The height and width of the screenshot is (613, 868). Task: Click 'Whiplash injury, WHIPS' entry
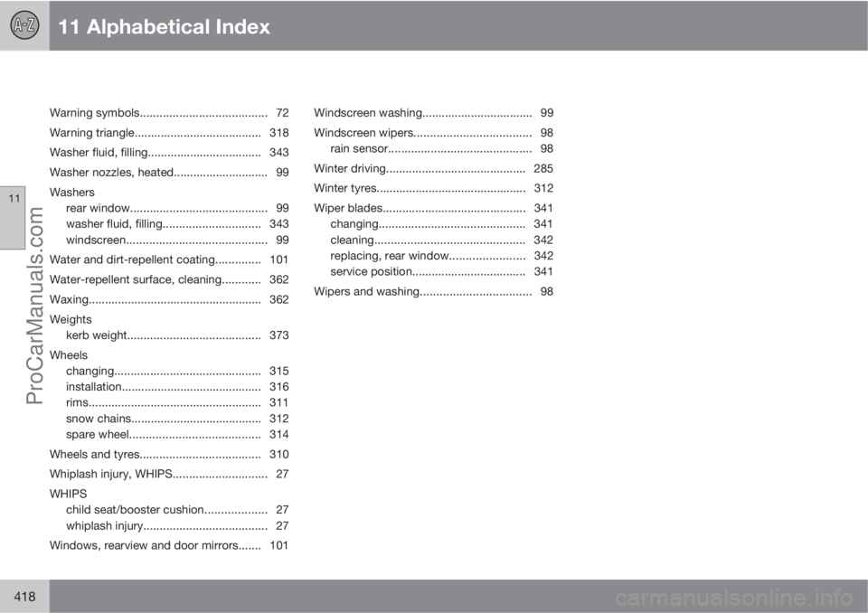[169, 474]
